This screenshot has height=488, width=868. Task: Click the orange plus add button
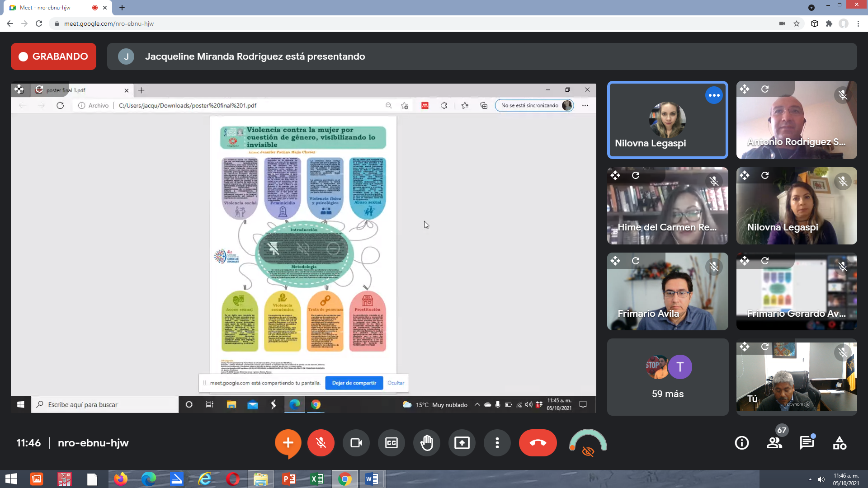[288, 443]
